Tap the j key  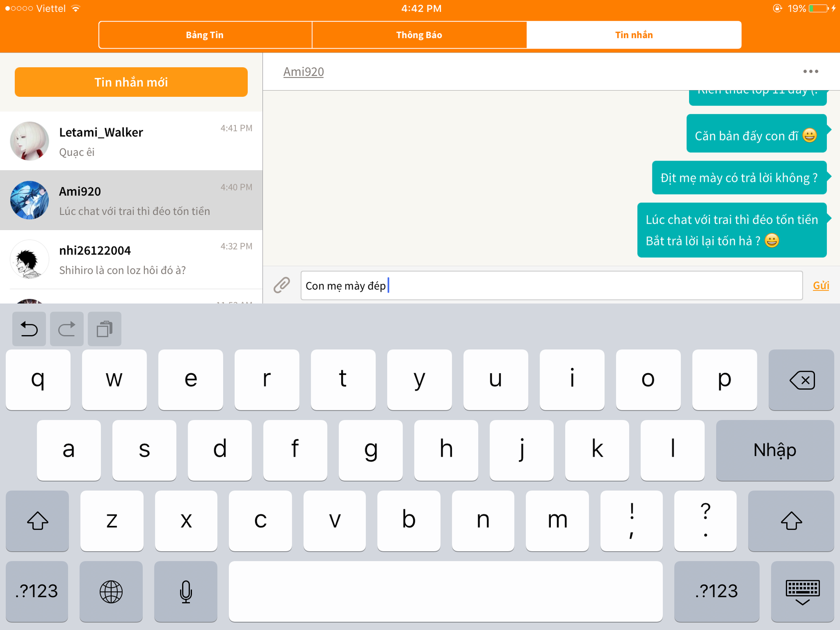click(521, 450)
